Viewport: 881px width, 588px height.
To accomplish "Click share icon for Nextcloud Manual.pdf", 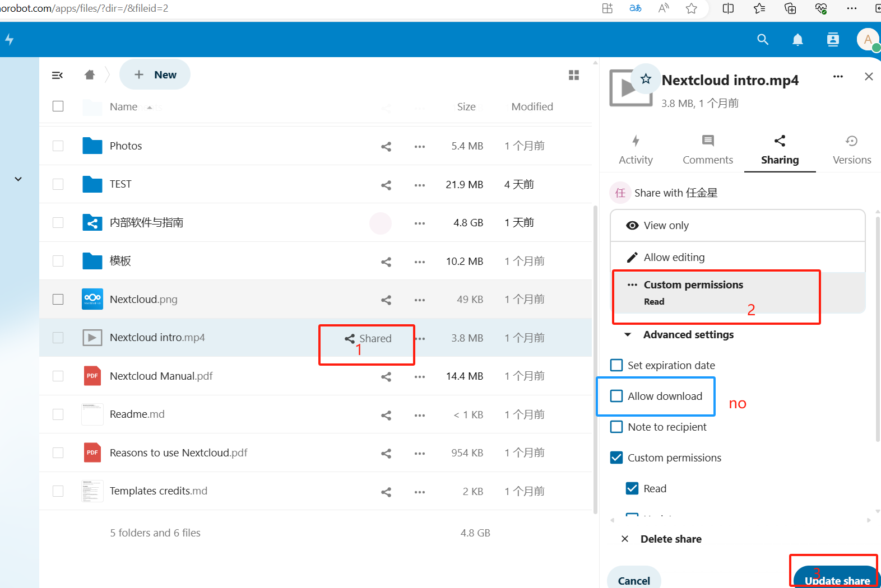I will point(386,376).
